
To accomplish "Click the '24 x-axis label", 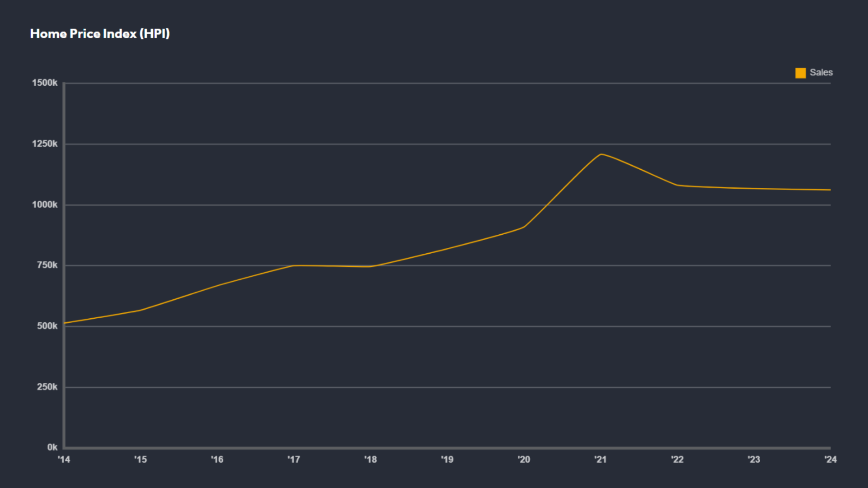I will point(830,459).
